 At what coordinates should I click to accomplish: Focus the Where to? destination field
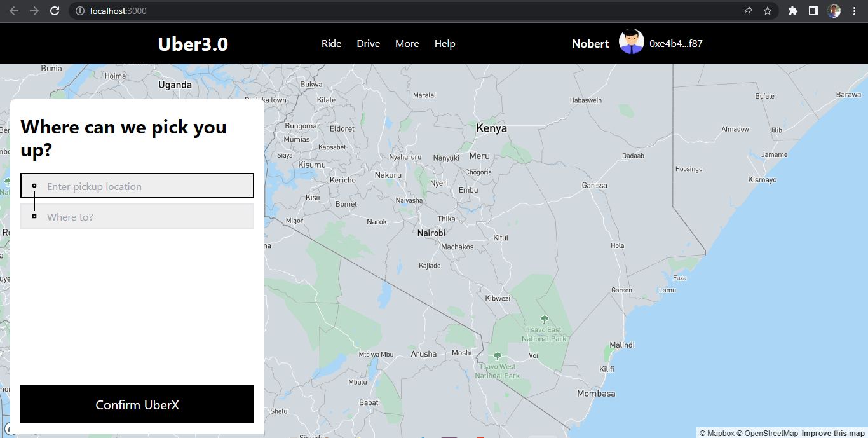137,216
